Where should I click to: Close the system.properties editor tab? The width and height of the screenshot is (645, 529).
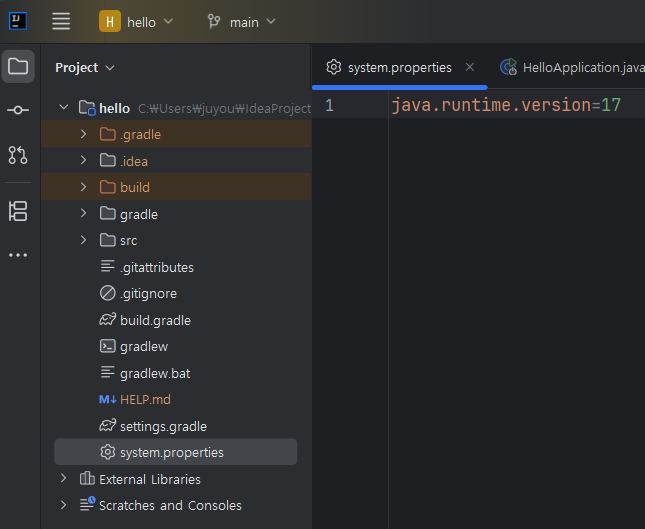pyautogui.click(x=470, y=67)
